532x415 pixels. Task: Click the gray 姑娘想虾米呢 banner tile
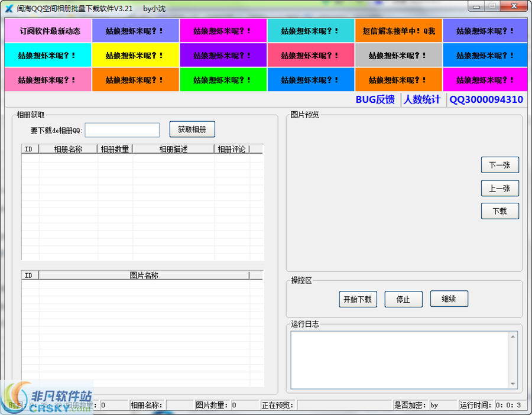398,55
